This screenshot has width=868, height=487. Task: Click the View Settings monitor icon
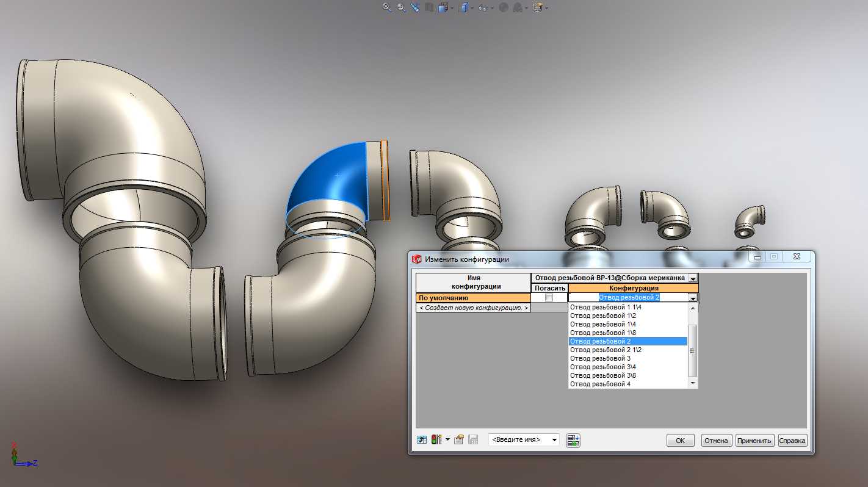click(537, 7)
